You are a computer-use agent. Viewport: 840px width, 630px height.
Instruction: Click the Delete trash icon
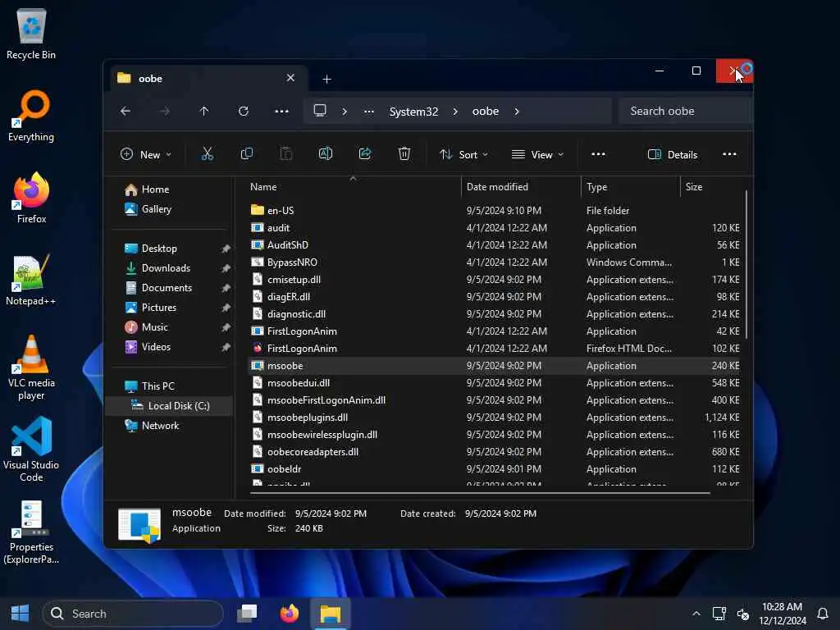point(404,154)
